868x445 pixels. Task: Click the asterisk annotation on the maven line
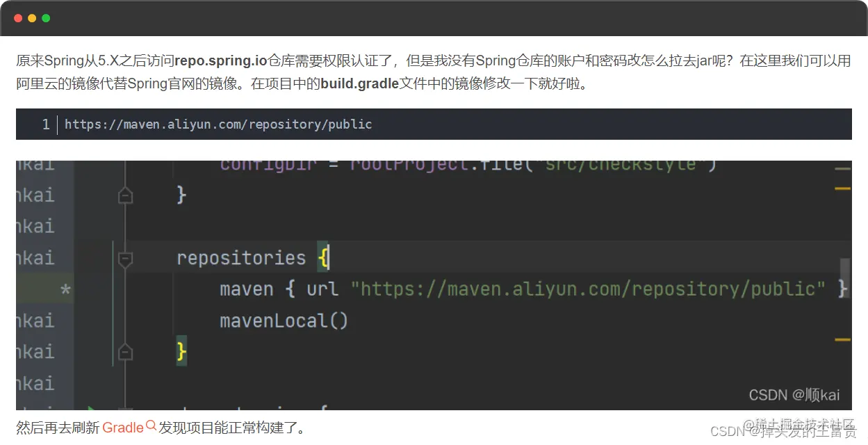pos(65,290)
